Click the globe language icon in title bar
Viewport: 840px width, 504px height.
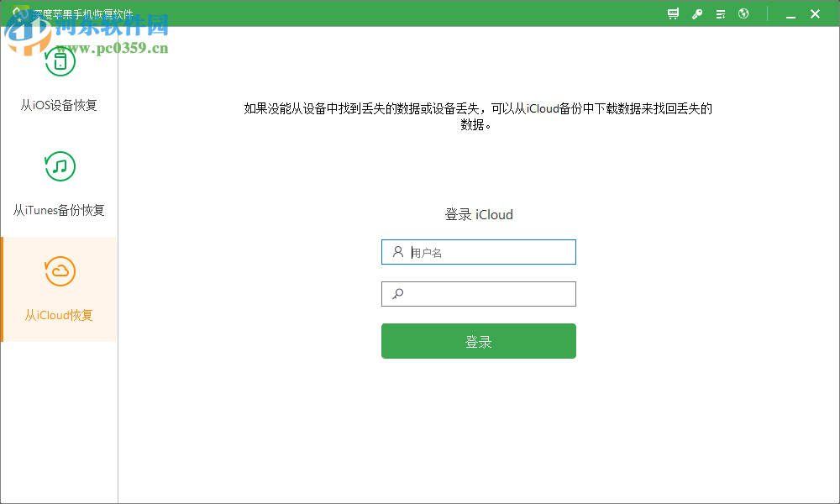coord(743,13)
